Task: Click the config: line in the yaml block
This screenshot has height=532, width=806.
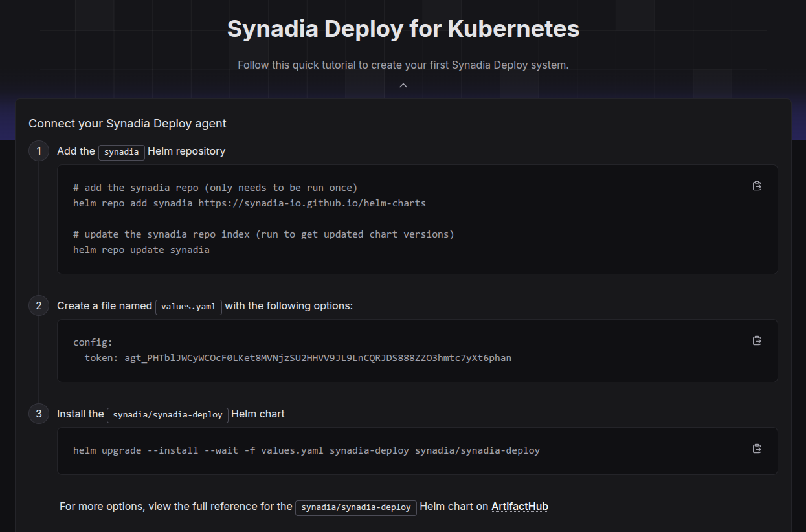Action: click(x=93, y=342)
